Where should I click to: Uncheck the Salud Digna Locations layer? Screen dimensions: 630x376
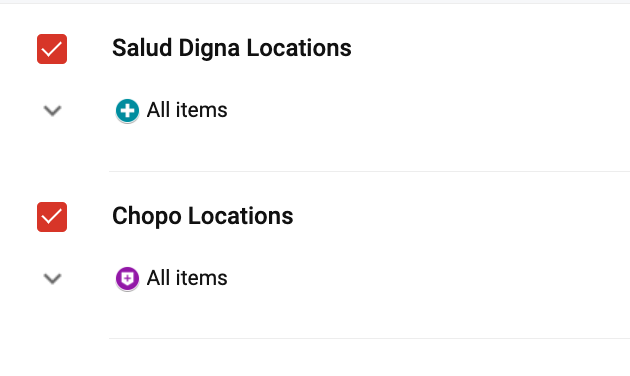pyautogui.click(x=52, y=49)
